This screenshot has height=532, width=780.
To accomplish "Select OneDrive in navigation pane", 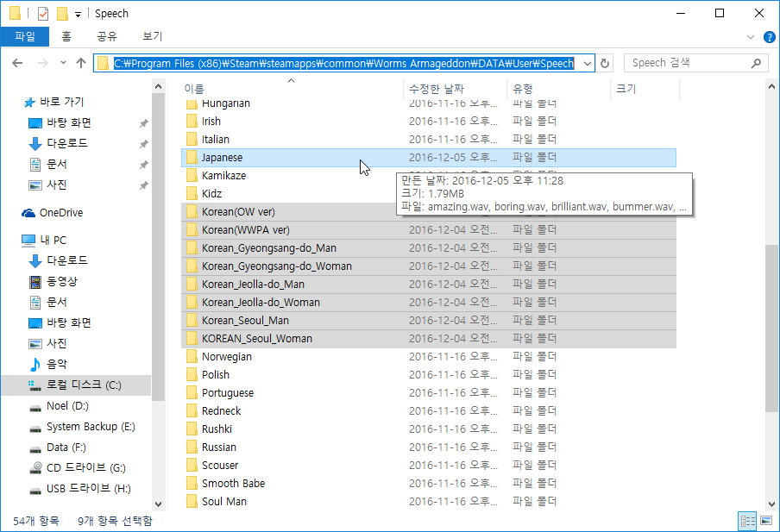I will (53, 213).
